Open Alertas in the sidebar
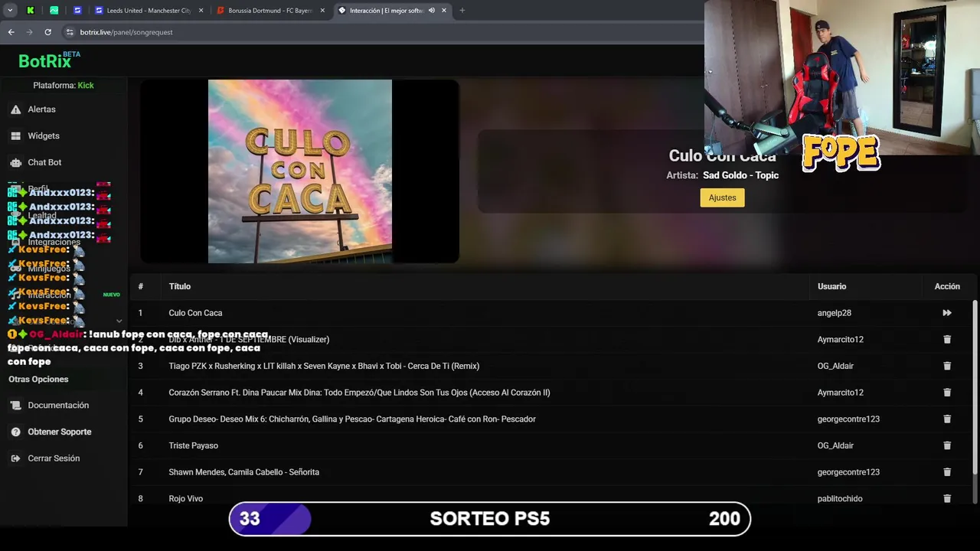 coord(41,109)
